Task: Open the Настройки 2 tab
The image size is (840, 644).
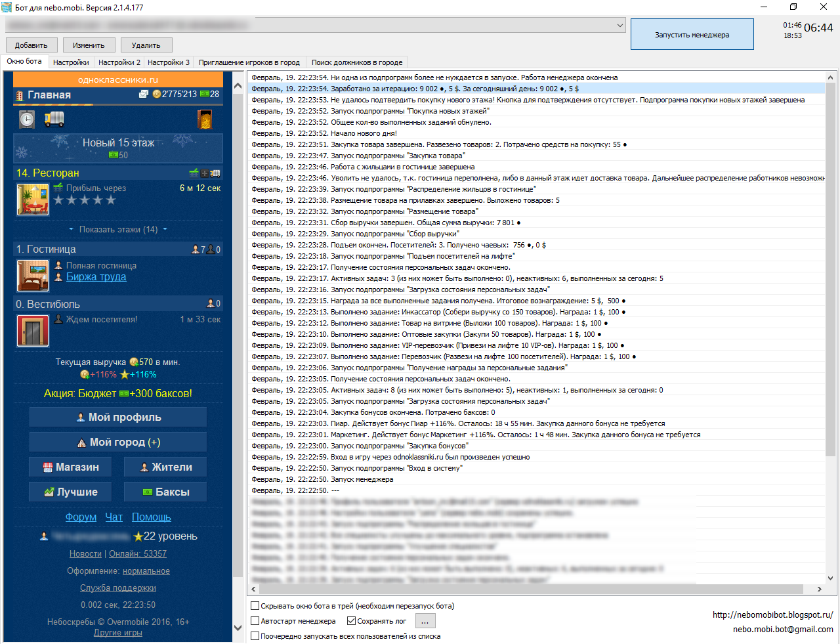Action: click(x=119, y=62)
